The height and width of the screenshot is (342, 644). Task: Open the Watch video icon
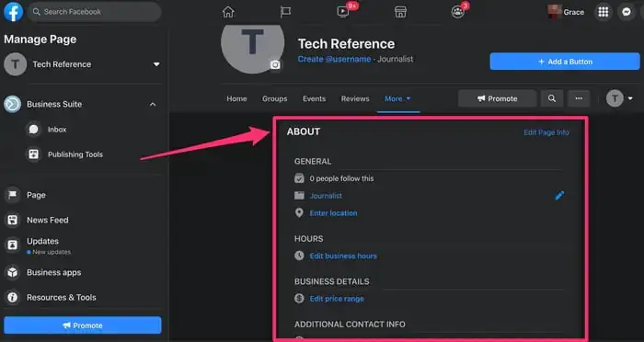pyautogui.click(x=343, y=12)
